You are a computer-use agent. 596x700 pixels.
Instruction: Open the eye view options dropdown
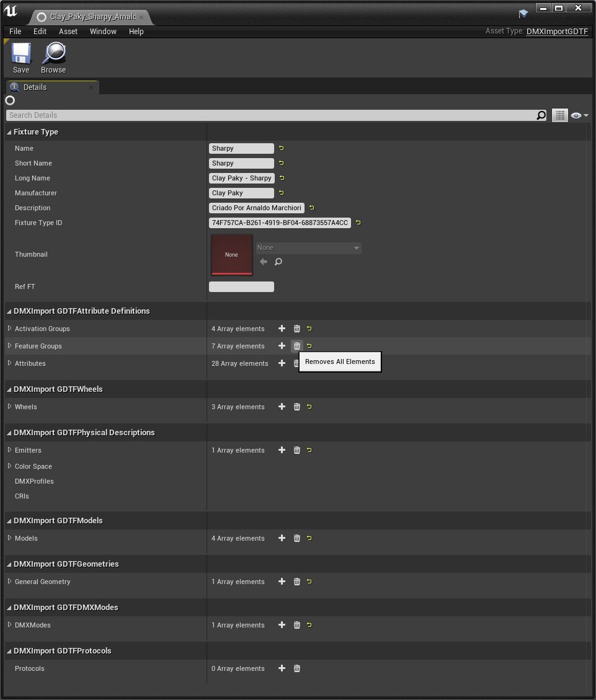[579, 115]
